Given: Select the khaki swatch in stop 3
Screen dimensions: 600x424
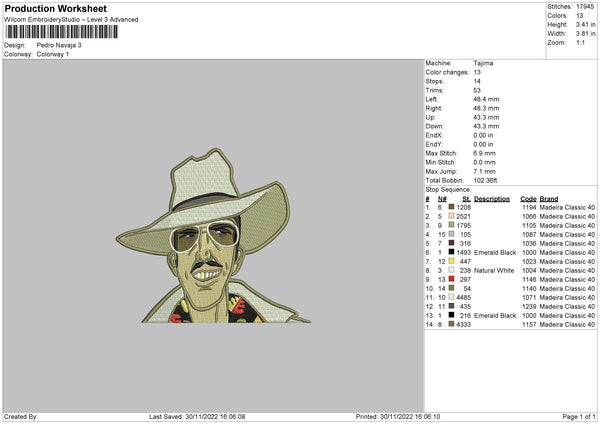Looking at the screenshot, I should [451, 225].
